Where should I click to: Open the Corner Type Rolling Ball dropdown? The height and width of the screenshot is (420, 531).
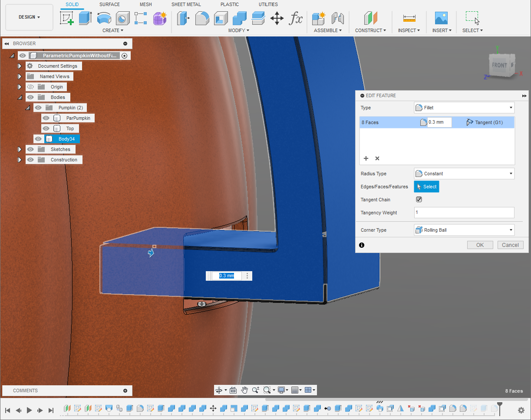click(x=464, y=230)
